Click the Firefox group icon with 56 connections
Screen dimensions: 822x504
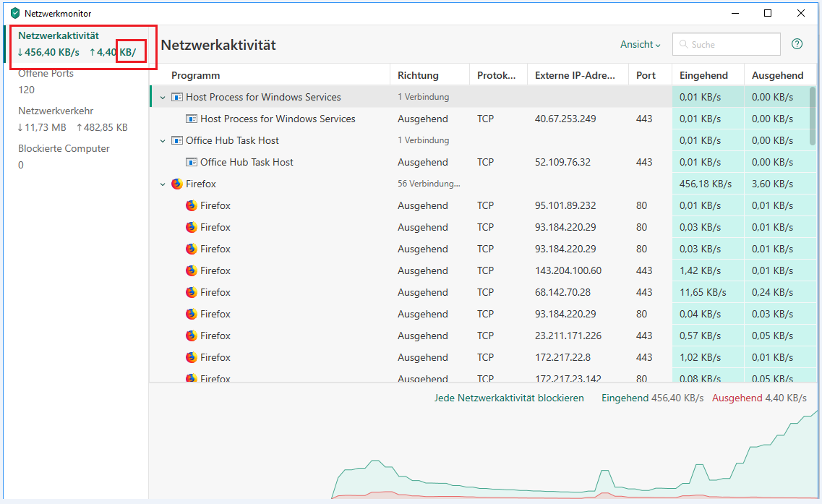tap(177, 184)
